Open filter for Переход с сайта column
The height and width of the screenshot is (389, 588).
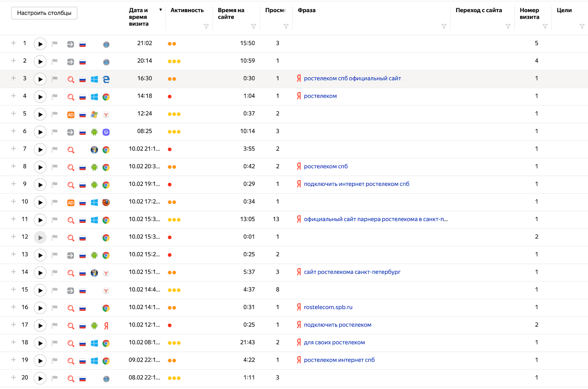508,26
